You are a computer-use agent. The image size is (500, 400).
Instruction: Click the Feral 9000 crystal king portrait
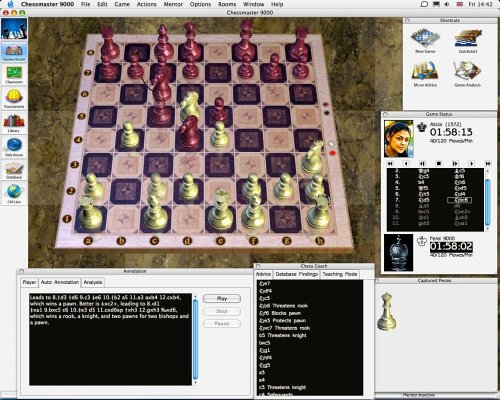click(x=399, y=252)
